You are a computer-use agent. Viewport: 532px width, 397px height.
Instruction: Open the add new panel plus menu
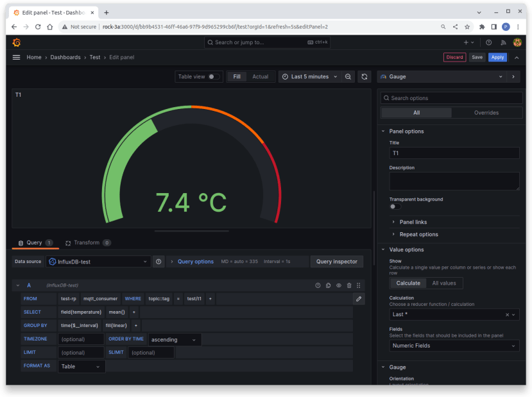(x=468, y=42)
